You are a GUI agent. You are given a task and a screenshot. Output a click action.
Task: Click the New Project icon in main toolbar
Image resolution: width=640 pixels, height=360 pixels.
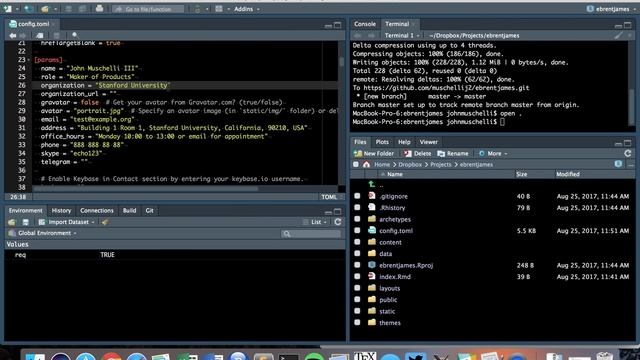pos(28,9)
